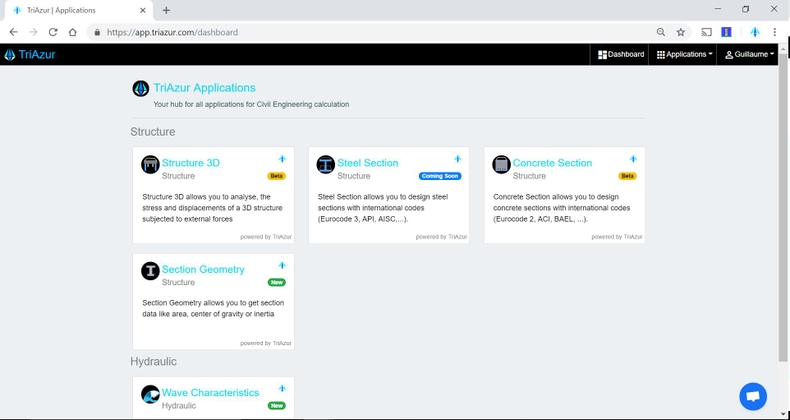Click the Structure 3D description text
The width and height of the screenshot is (790, 420).
pos(212,208)
